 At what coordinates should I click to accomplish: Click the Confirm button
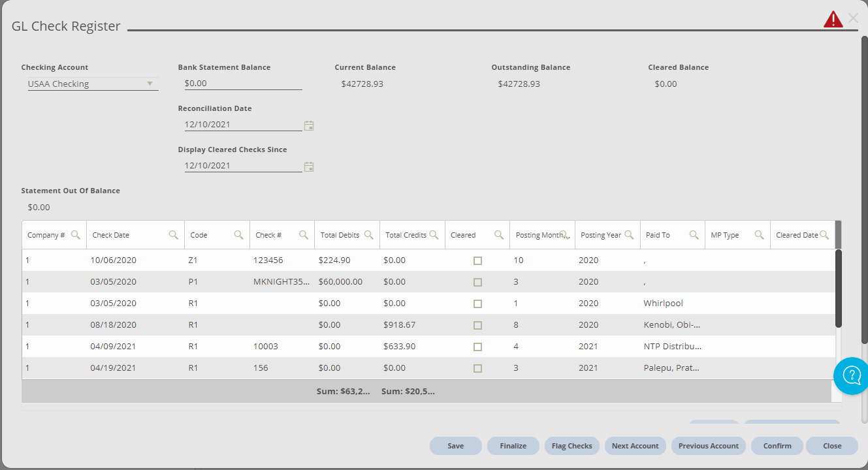[x=777, y=446]
